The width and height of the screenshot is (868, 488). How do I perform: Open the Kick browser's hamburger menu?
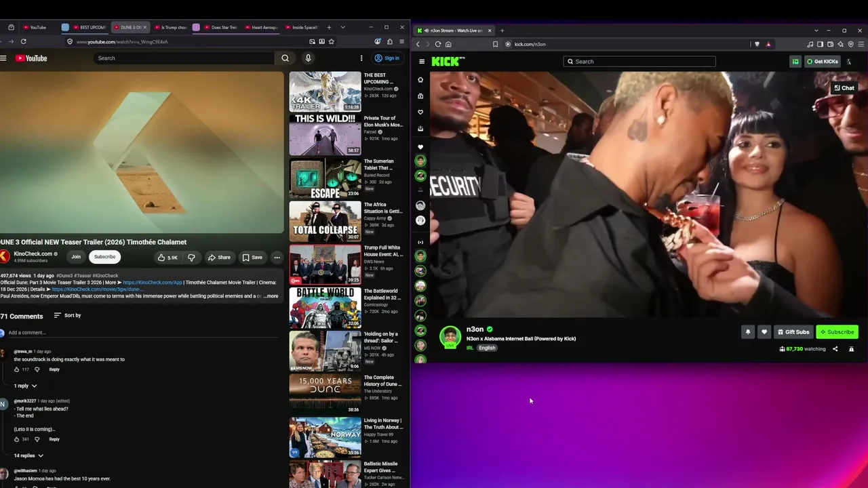click(x=861, y=44)
